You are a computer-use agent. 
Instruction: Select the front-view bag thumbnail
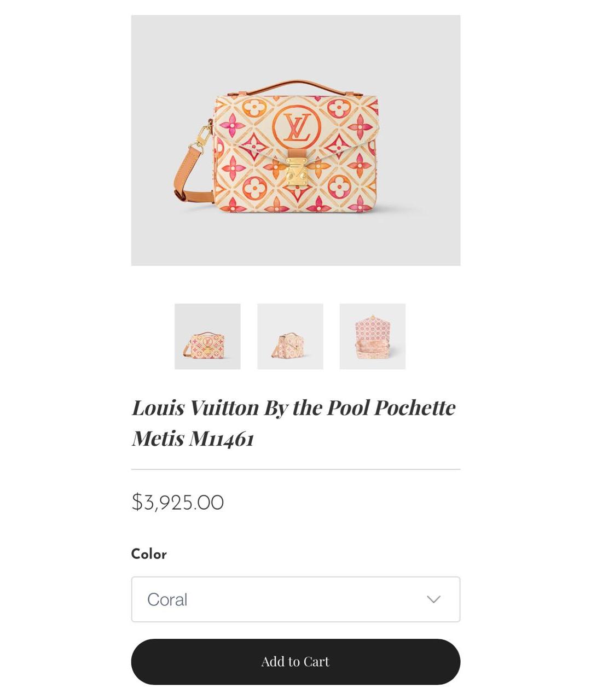[207, 336]
